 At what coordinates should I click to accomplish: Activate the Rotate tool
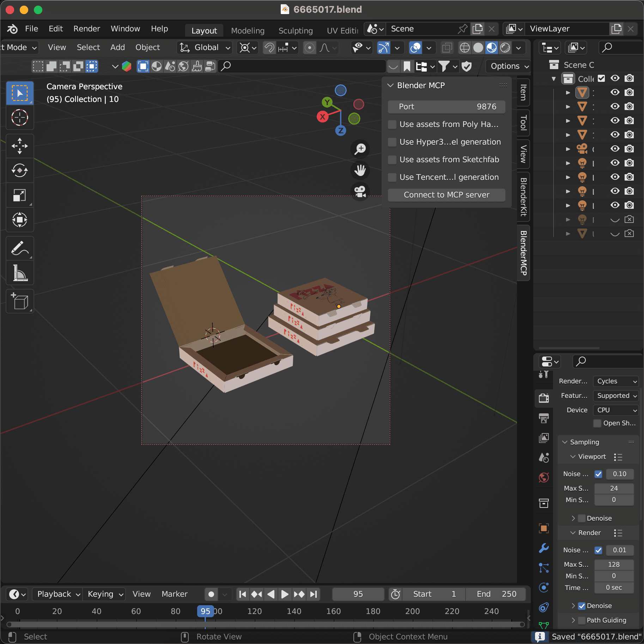[20, 170]
